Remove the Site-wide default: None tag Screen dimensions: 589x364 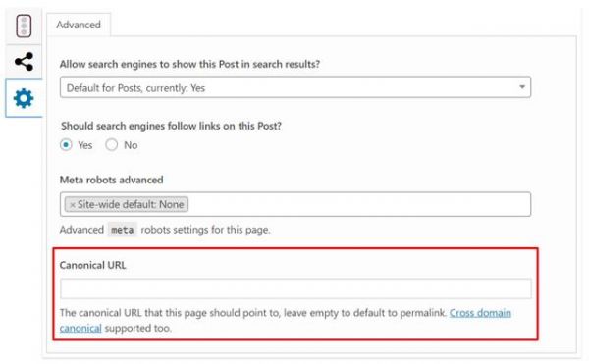(72, 205)
